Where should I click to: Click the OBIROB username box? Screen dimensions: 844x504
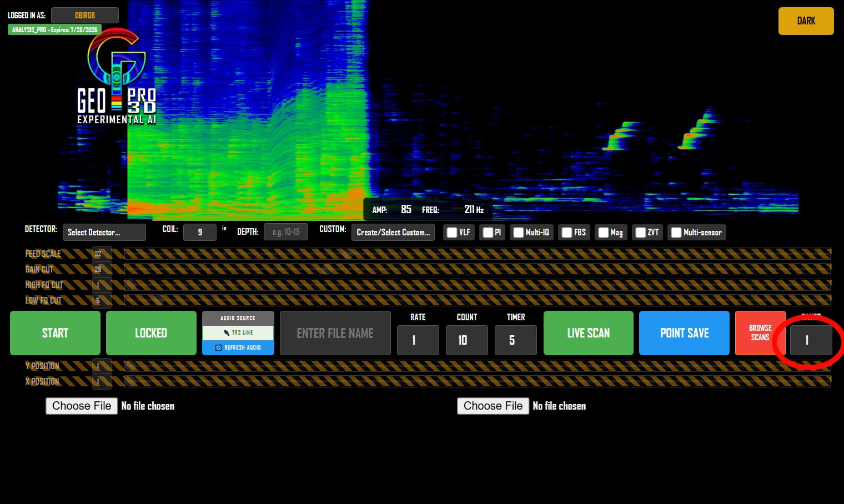coord(85,16)
